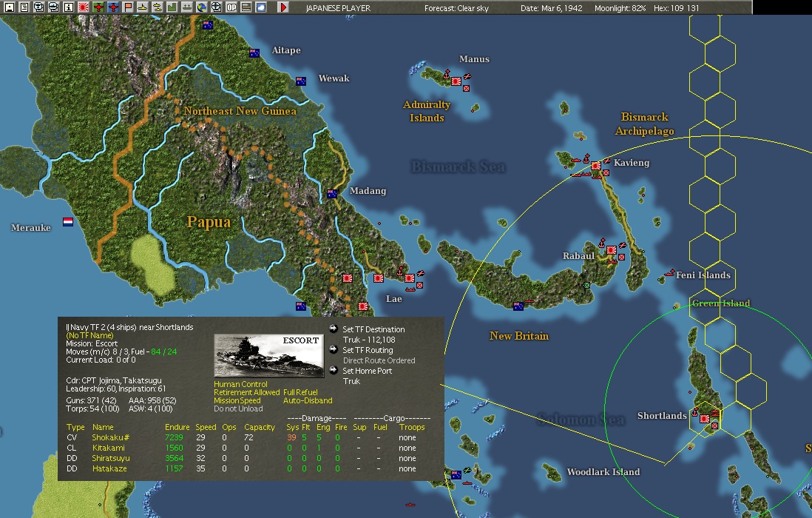Click the Troops column header
This screenshot has height=518, width=812.
(x=412, y=427)
